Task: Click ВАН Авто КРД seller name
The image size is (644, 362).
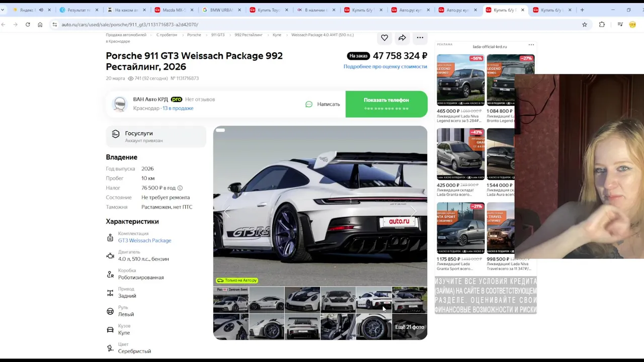Action: pos(150,100)
